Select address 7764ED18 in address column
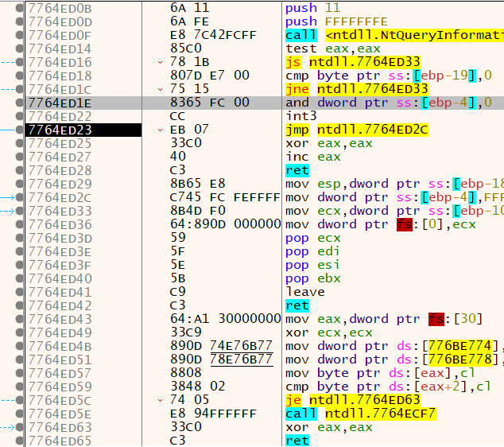 coord(60,76)
